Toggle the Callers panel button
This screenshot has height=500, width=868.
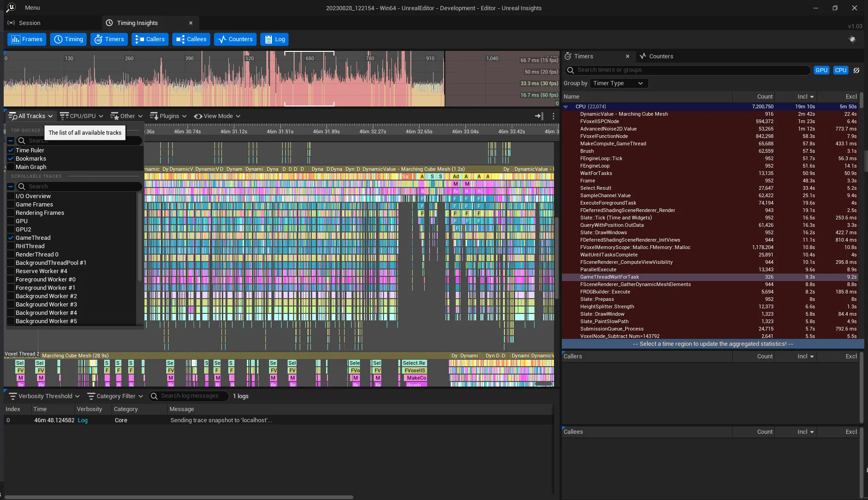pos(150,39)
